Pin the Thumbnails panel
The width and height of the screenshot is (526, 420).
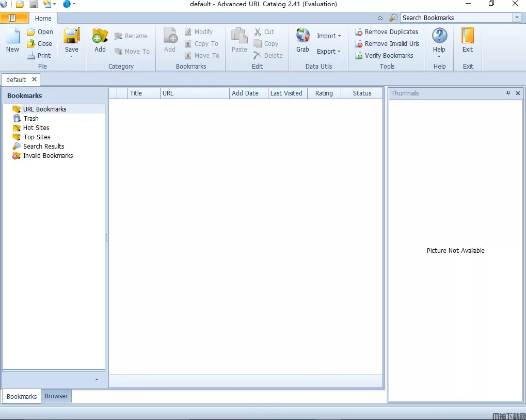pyautogui.click(x=508, y=93)
